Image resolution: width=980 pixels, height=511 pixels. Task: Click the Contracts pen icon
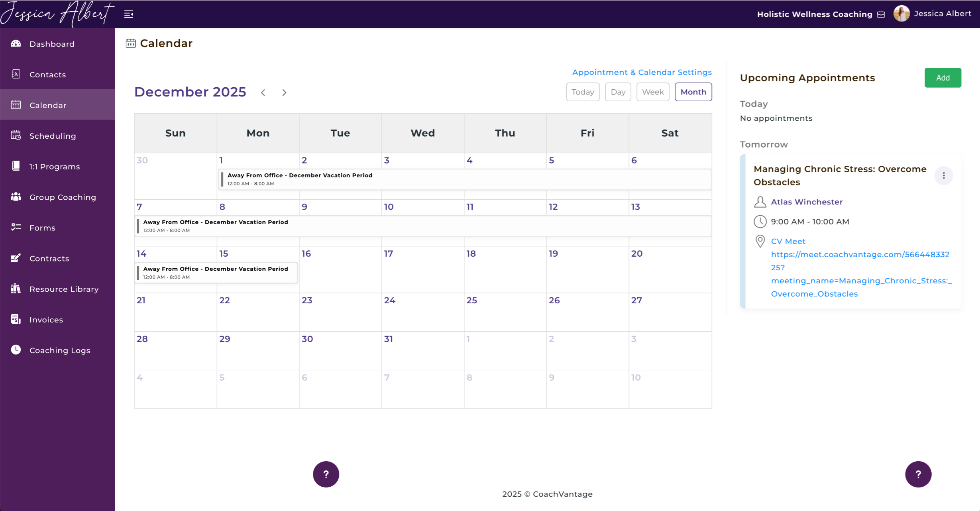click(16, 258)
